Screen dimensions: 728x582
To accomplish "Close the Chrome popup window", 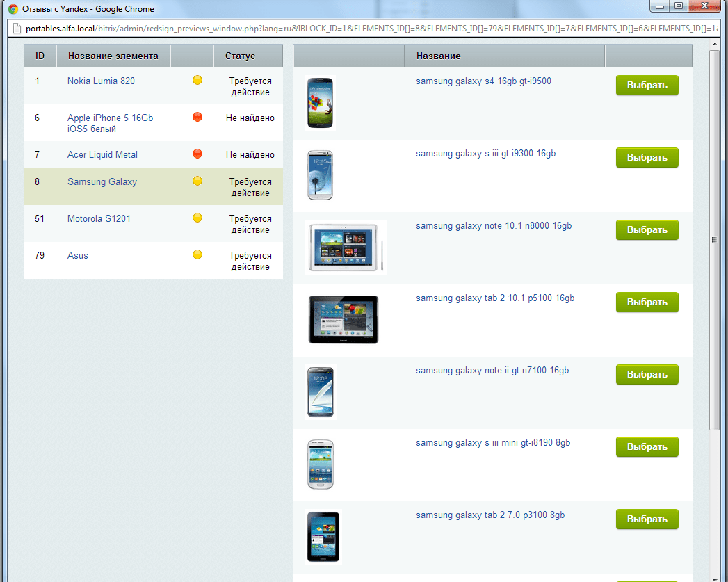I will 705,6.
